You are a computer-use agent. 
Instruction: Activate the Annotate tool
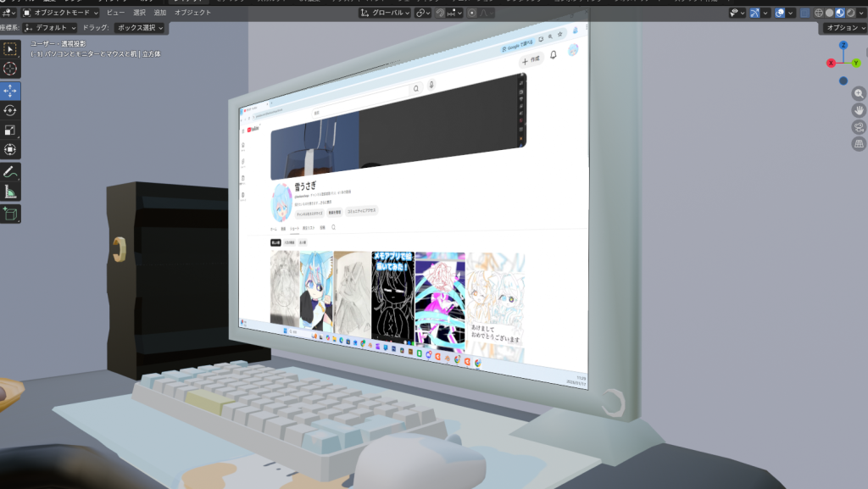click(11, 174)
